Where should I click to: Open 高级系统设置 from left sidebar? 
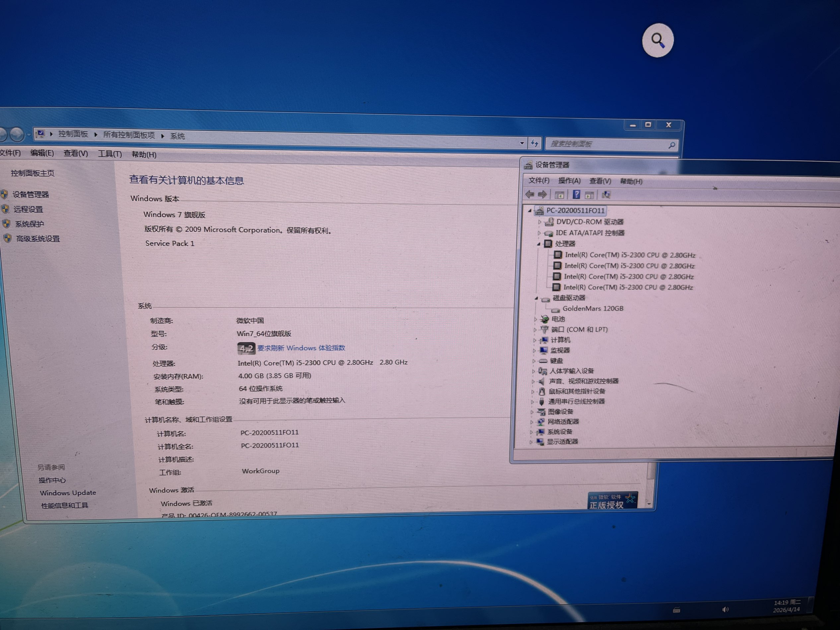pos(37,239)
